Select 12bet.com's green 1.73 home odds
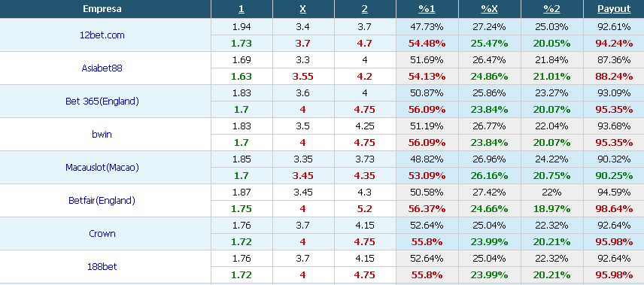This screenshot has width=644, height=285. pyautogui.click(x=241, y=43)
